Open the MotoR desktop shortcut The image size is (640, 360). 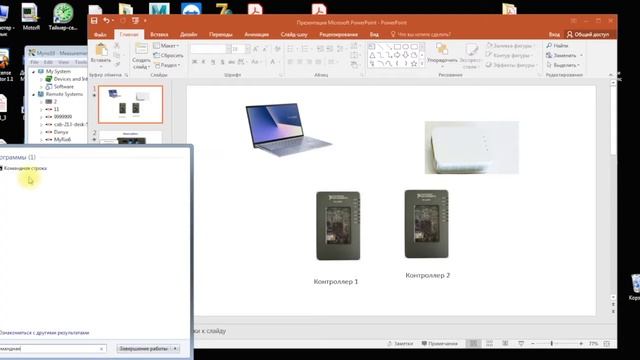[31, 17]
